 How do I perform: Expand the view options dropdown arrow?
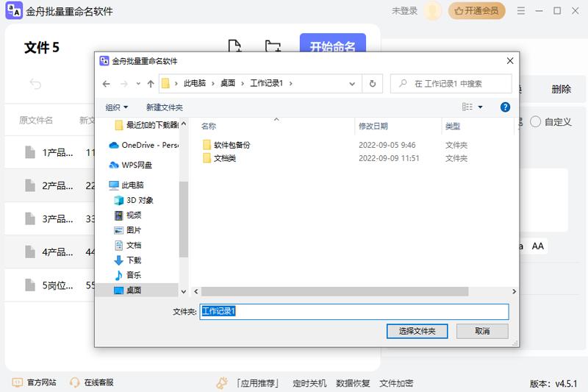click(x=481, y=107)
